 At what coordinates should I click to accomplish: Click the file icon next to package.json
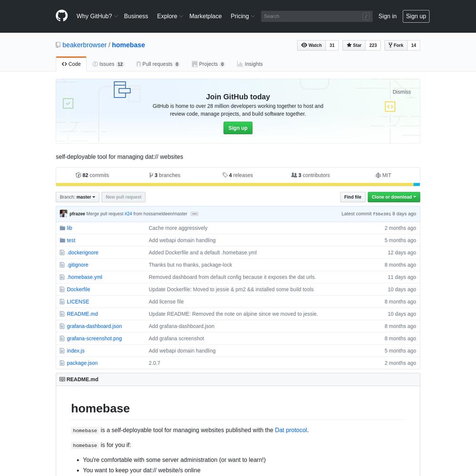[62, 363]
